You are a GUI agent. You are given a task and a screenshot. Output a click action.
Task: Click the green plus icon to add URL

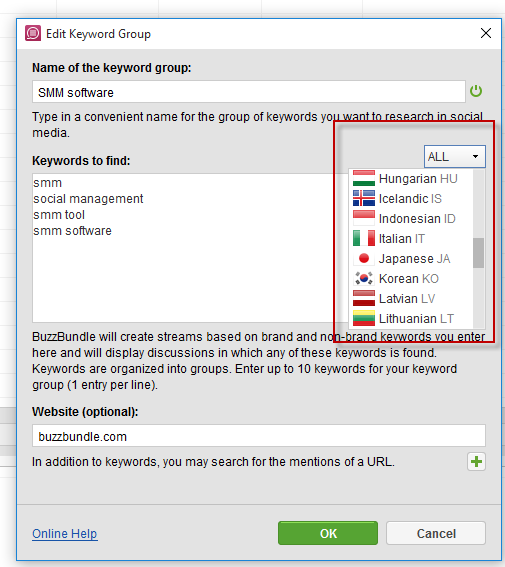[x=476, y=462]
